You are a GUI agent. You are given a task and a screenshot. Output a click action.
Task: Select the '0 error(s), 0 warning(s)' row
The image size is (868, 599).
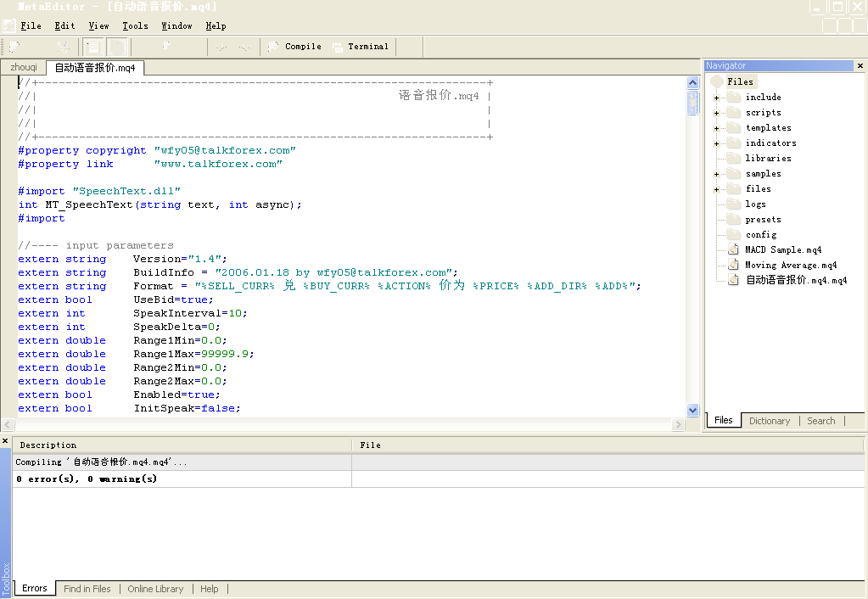click(x=439, y=479)
